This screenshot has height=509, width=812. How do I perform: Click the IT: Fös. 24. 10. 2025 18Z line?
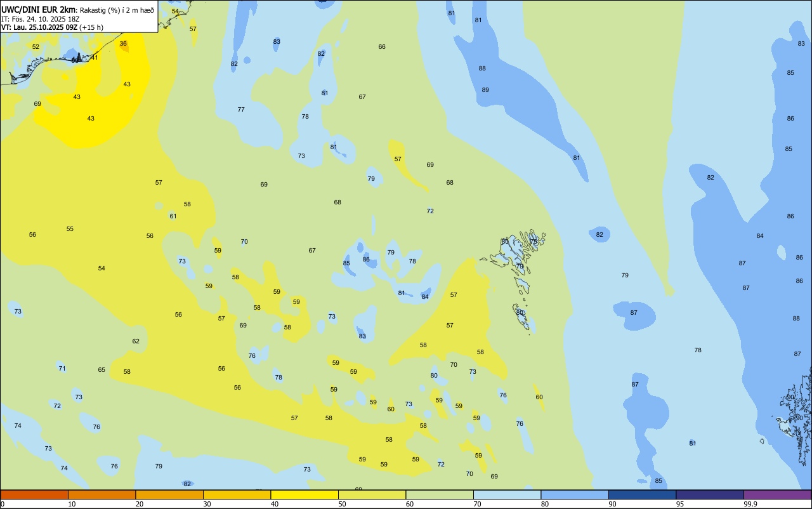click(40, 18)
